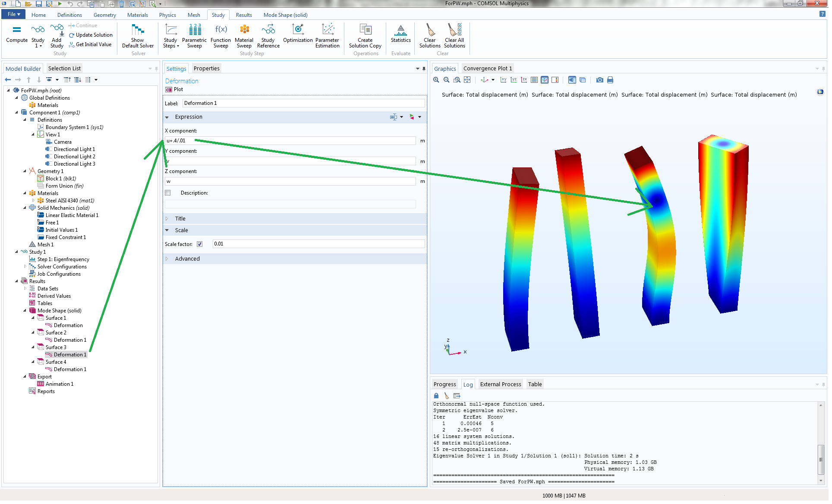Expand the Title section
832x504 pixels.
(x=180, y=219)
